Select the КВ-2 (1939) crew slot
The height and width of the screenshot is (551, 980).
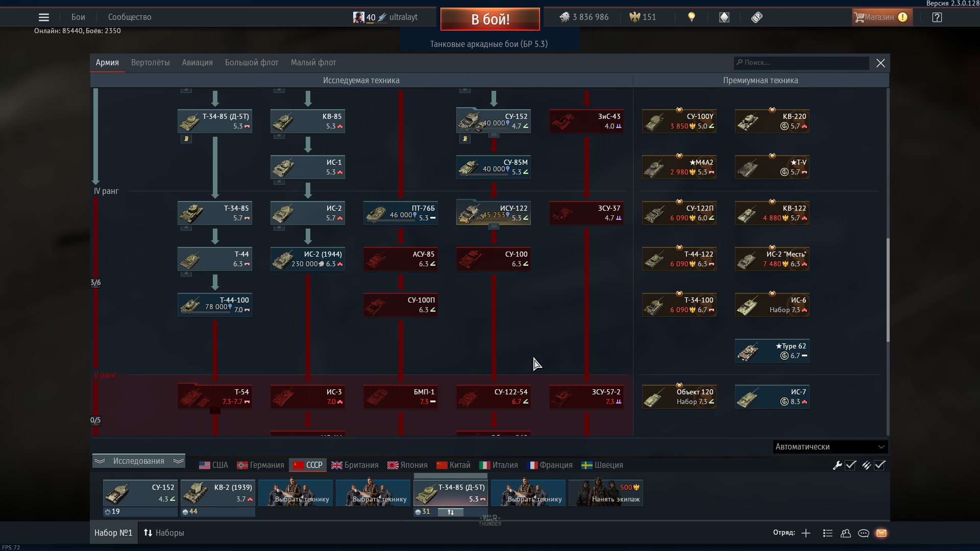(218, 493)
